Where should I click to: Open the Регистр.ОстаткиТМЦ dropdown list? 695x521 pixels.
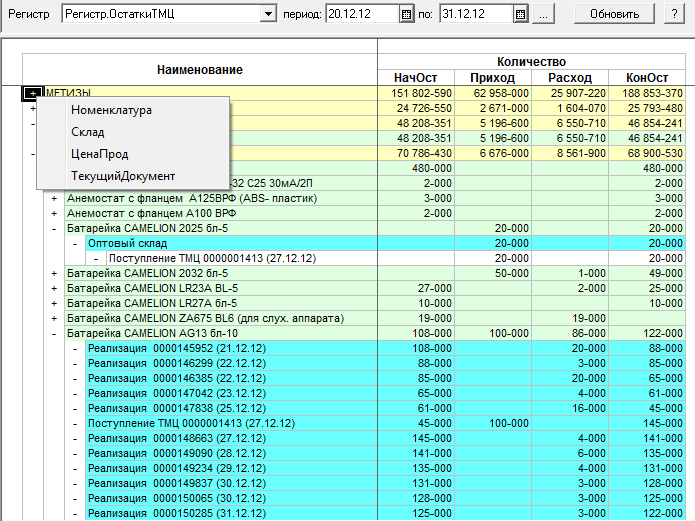click(x=267, y=14)
